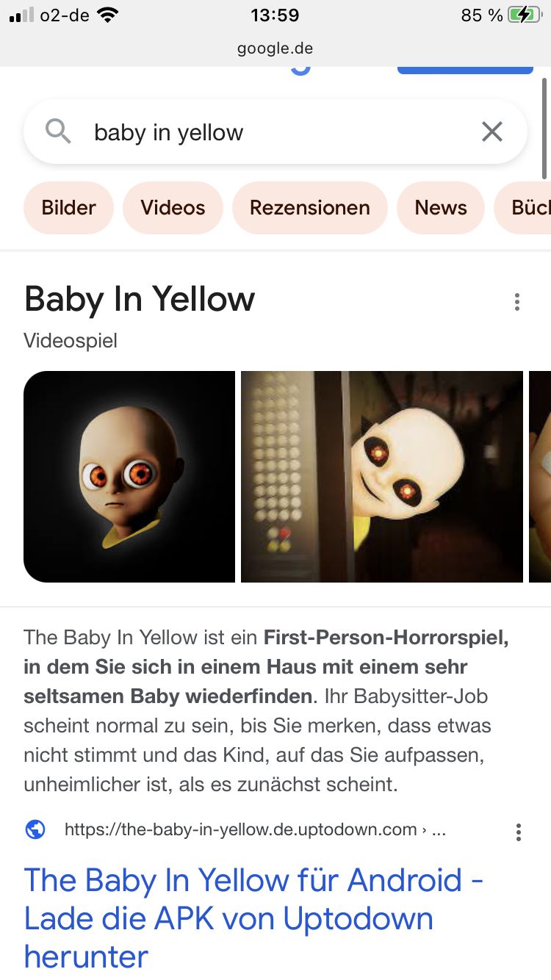Screen dimensions: 551x980
Task: Open three-dot options for uptodown result
Action: pyautogui.click(x=519, y=832)
